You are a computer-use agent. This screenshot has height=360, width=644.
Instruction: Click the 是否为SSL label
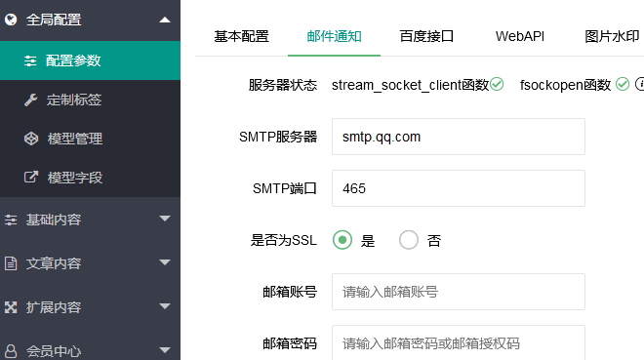[x=284, y=240]
